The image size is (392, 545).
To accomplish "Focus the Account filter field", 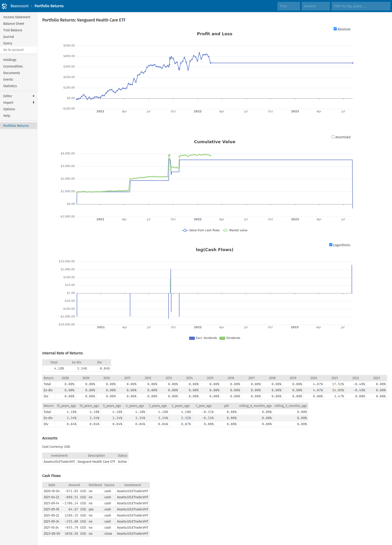I will [x=315, y=6].
